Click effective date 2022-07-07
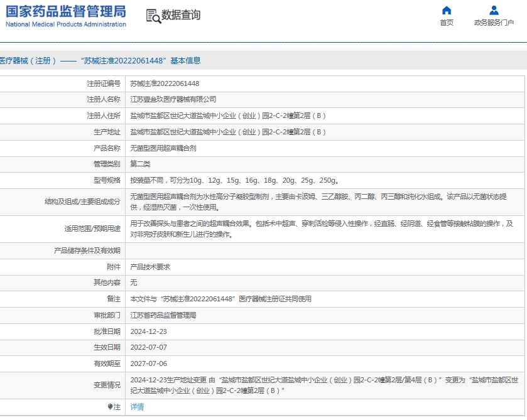The width and height of the screenshot is (527, 420). tap(149, 347)
